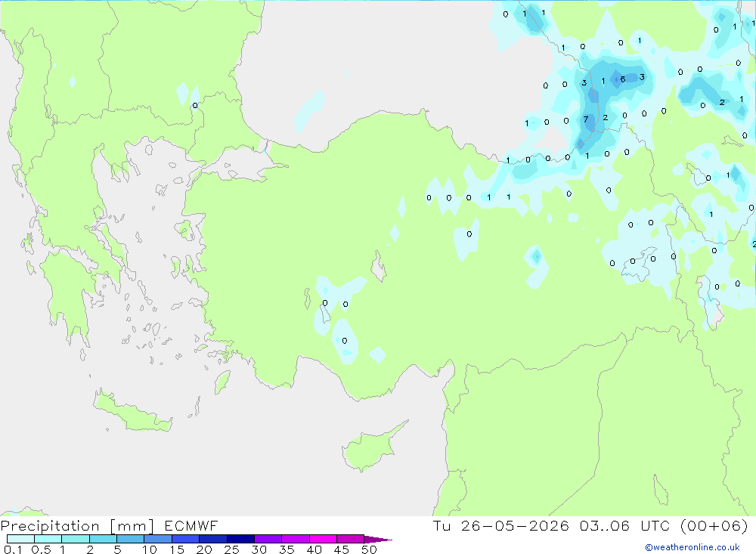Click the 40–45 mm magenta legend swatch
This screenshot has width=756, height=554.
tap(323, 539)
